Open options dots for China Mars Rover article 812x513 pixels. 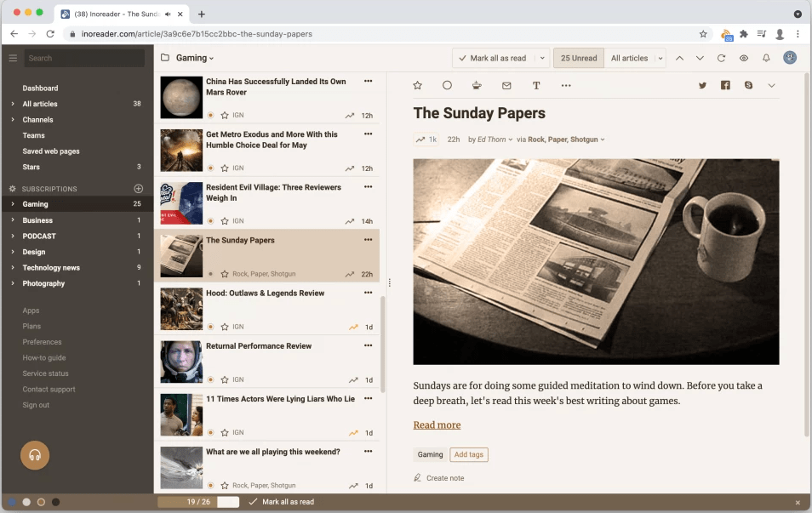pos(369,82)
